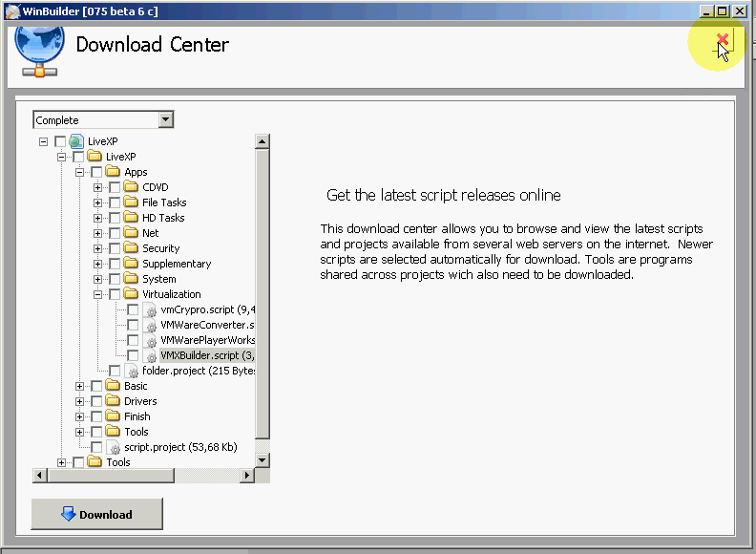Select the VMXBuilder.script checkbox

coord(133,355)
